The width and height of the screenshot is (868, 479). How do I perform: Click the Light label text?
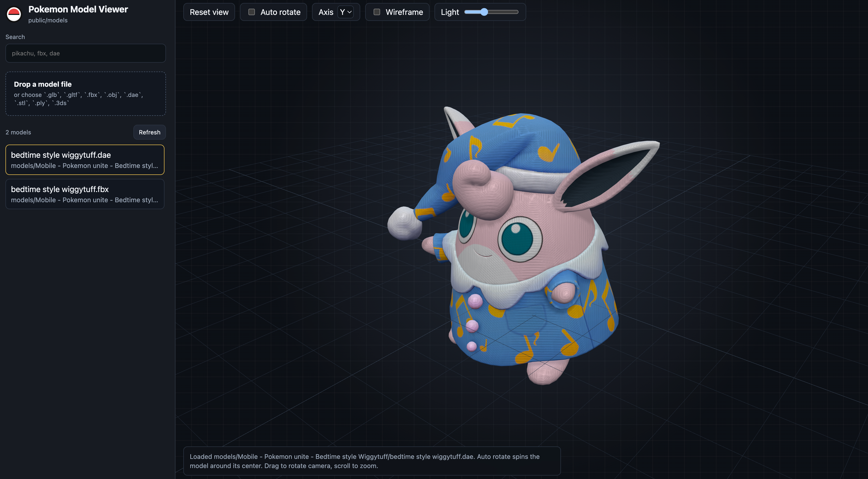450,12
